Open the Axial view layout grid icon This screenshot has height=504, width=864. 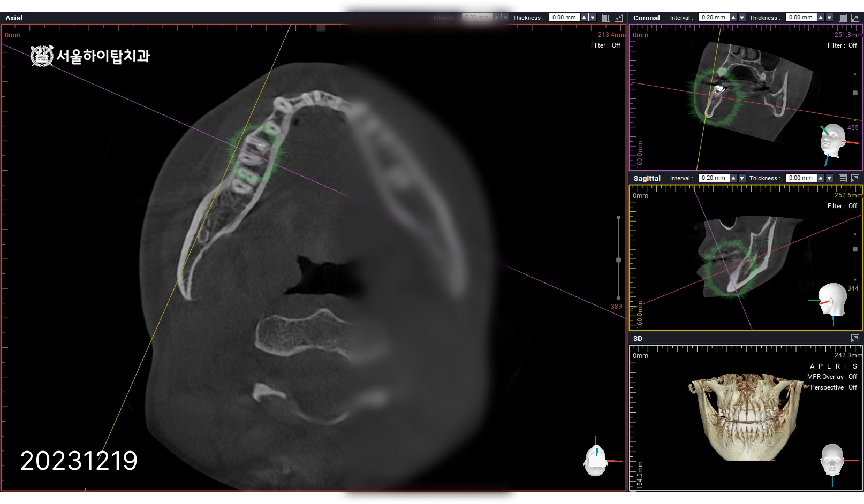(606, 18)
